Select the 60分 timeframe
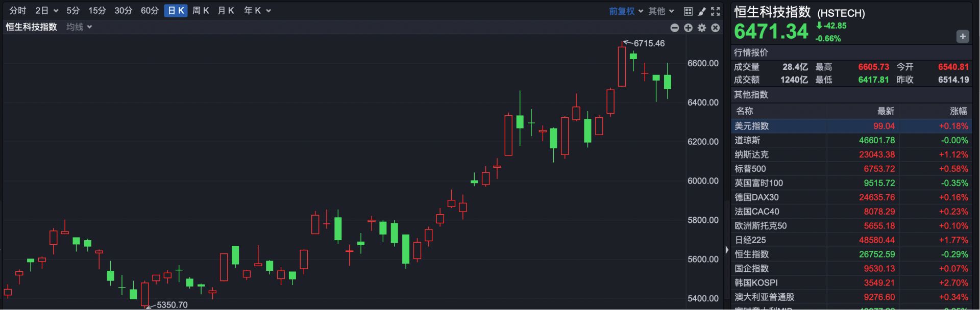 tap(150, 11)
